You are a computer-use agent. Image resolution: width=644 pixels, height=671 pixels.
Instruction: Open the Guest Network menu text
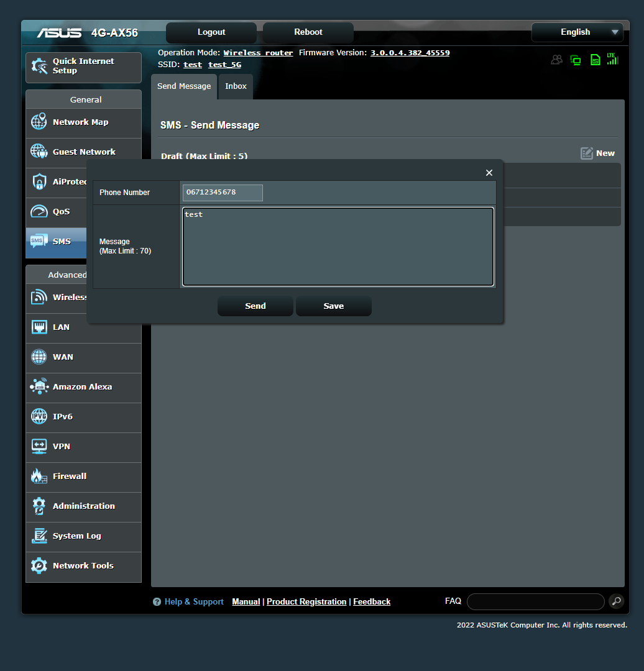(84, 152)
